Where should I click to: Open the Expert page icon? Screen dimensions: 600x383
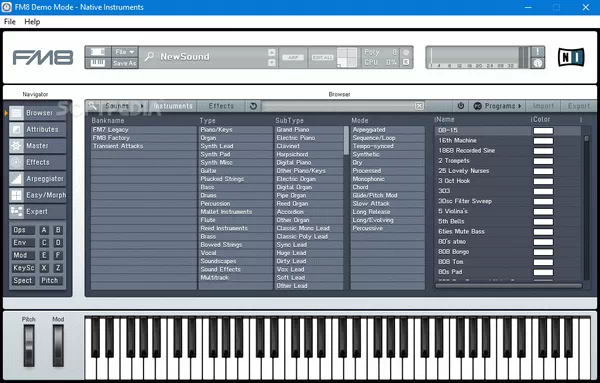tap(16, 212)
